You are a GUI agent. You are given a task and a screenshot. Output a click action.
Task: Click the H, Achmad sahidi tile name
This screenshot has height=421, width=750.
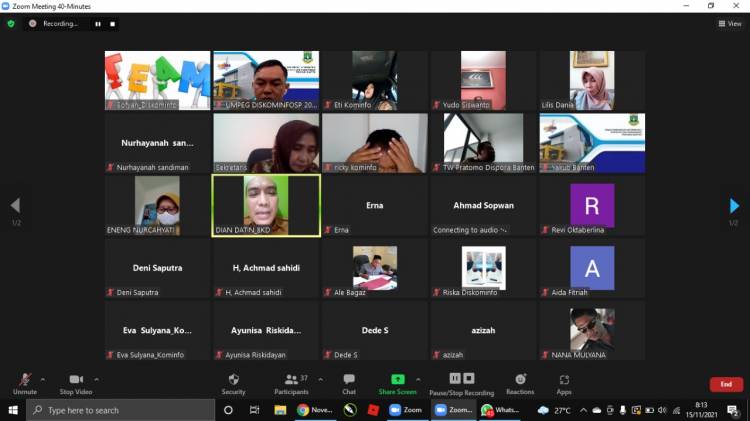(266, 268)
